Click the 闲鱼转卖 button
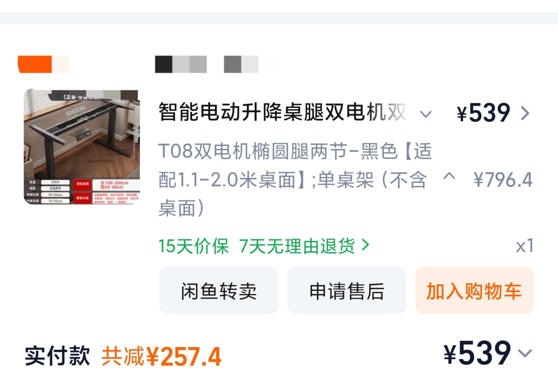This screenshot has height=392, width=558. coord(218,291)
